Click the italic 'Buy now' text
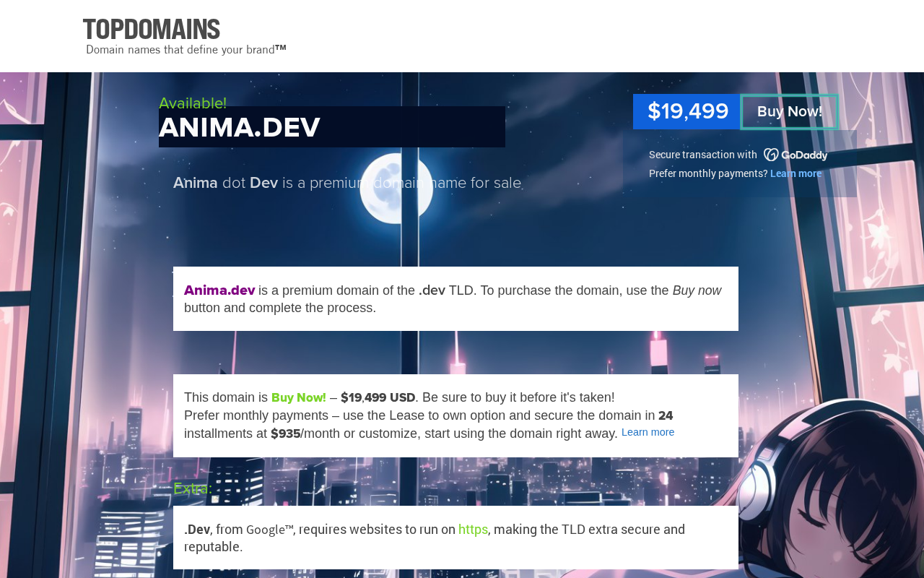 tap(697, 290)
